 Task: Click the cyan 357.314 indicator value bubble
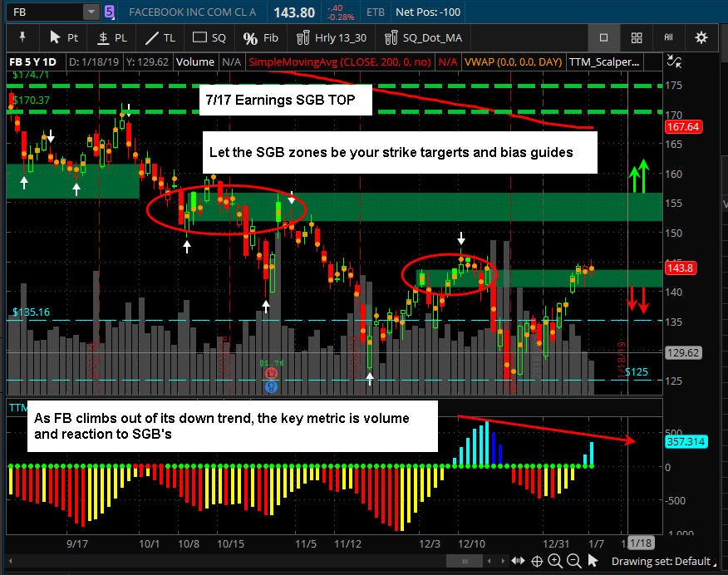686,441
